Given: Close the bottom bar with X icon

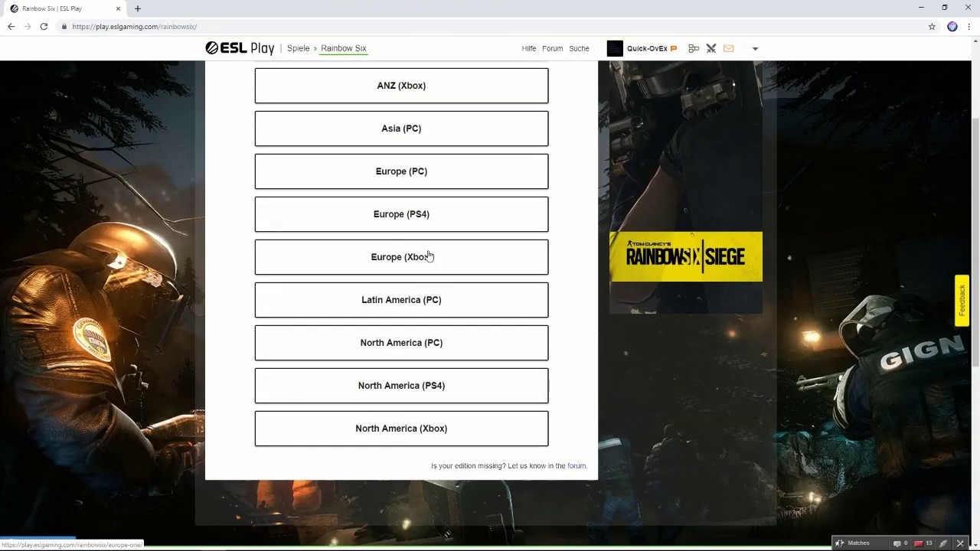Looking at the screenshot, I should pyautogui.click(x=960, y=543).
